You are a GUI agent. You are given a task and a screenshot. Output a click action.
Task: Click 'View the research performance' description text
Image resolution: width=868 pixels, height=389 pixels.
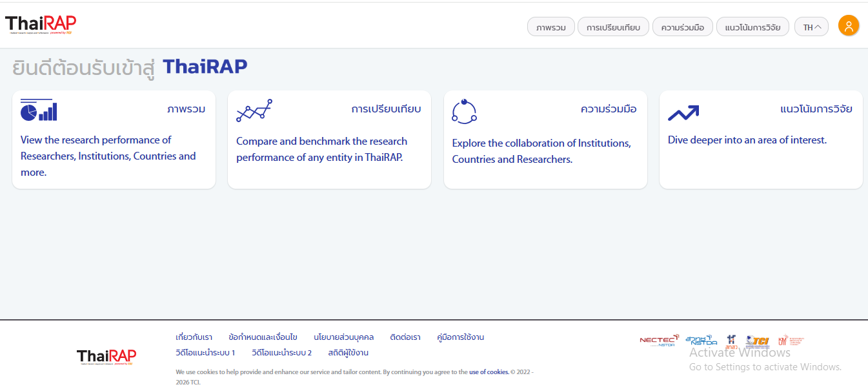(108, 156)
